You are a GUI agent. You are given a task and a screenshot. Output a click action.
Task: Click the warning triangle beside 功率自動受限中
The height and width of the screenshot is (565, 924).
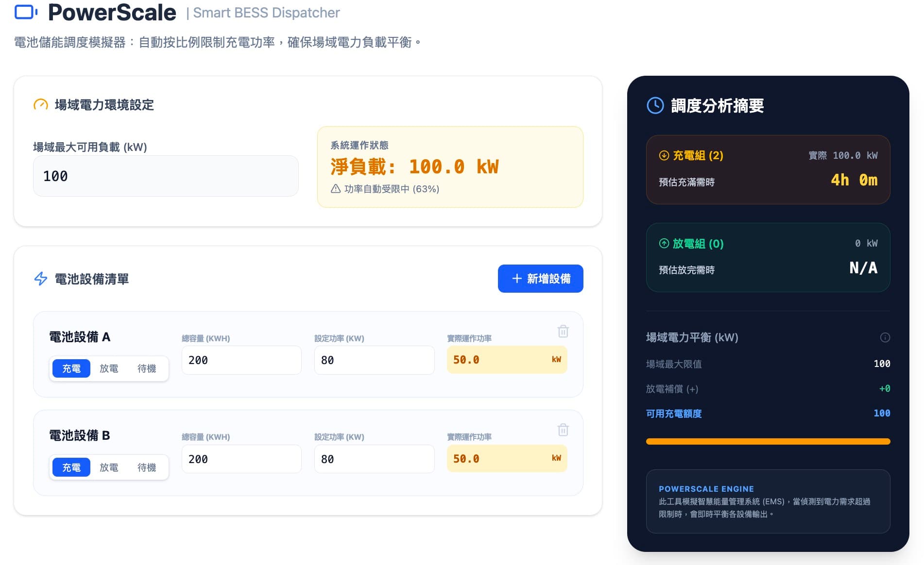(x=336, y=189)
